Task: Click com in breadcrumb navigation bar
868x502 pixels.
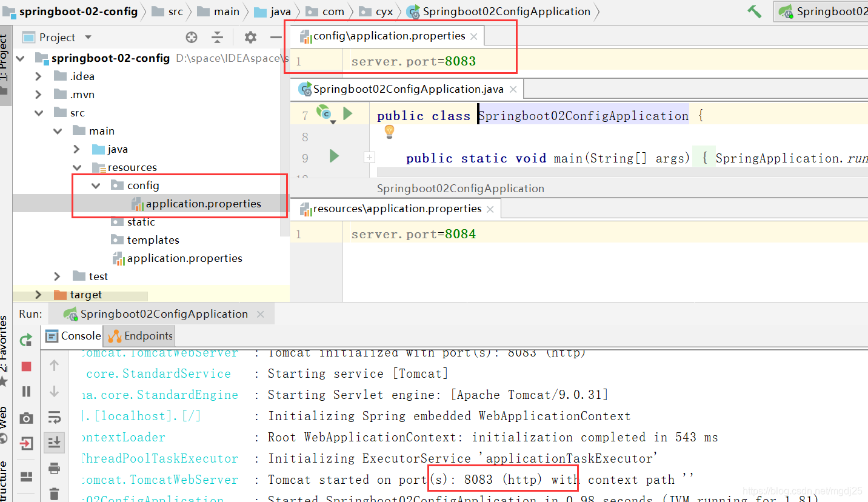Action: click(326, 12)
